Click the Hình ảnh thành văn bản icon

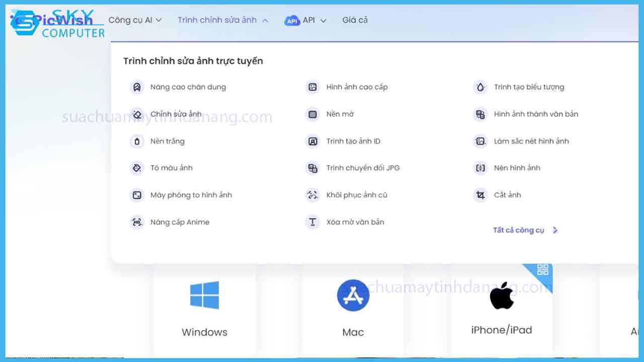coord(480,114)
